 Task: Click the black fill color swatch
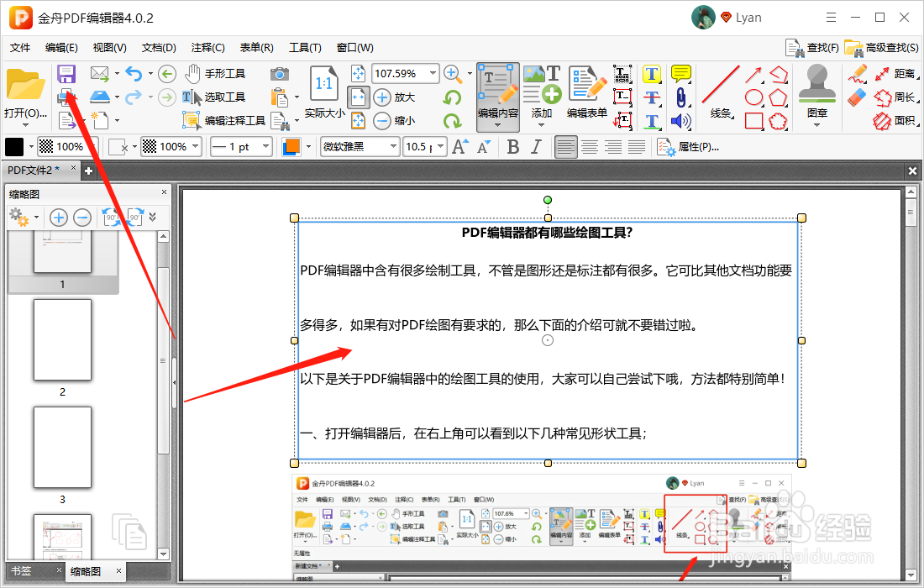(14, 147)
